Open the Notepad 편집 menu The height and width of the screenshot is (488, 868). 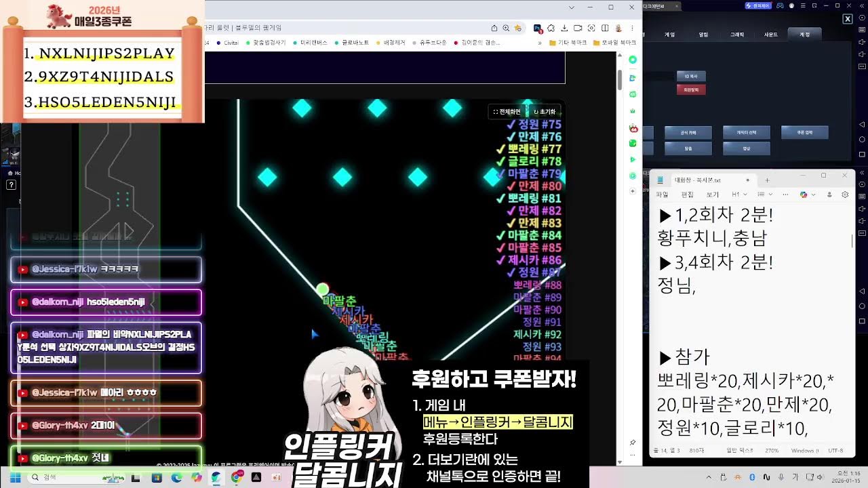pyautogui.click(x=688, y=195)
